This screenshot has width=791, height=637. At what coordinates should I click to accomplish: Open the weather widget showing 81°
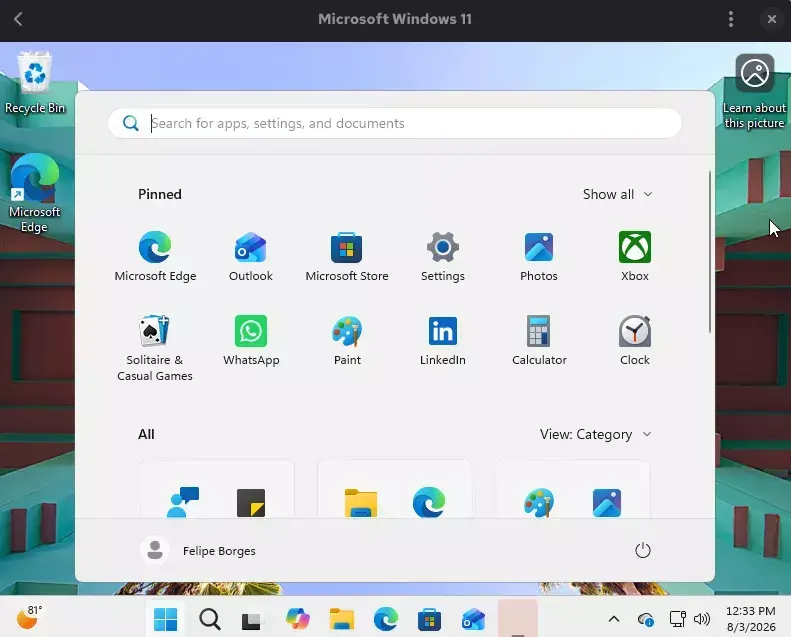click(x=29, y=618)
